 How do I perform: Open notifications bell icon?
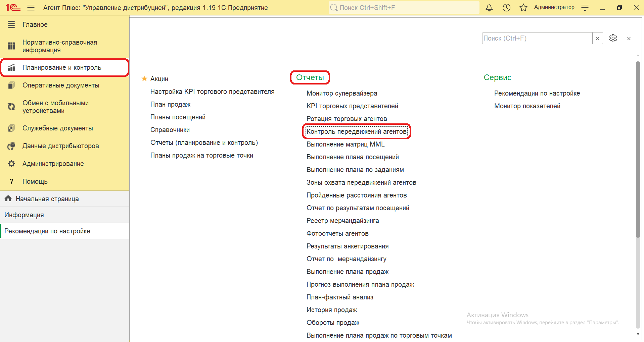tap(489, 8)
